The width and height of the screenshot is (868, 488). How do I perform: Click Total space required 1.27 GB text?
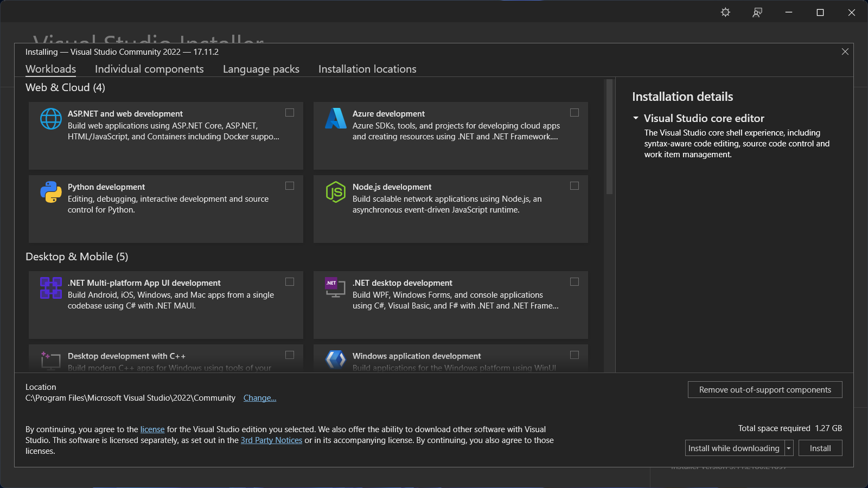pos(790,428)
